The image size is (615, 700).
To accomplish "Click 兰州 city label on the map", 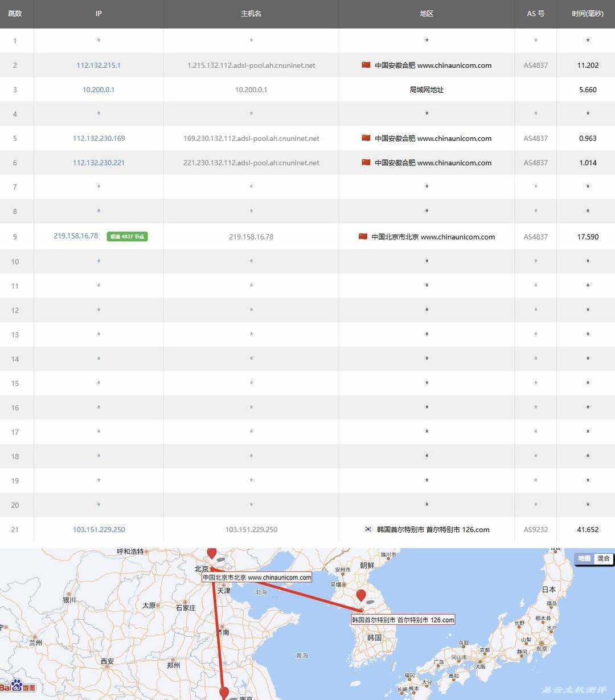I will pos(35,643).
